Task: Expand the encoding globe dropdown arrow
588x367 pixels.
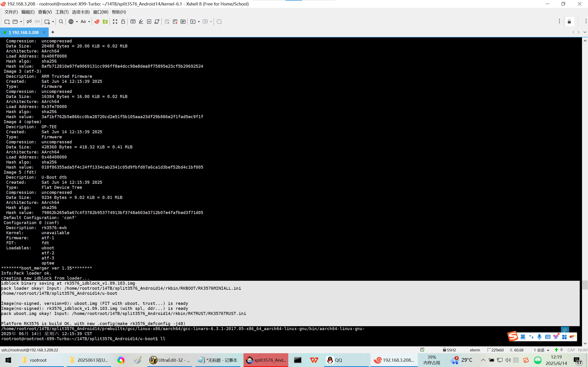Action: [77, 22]
